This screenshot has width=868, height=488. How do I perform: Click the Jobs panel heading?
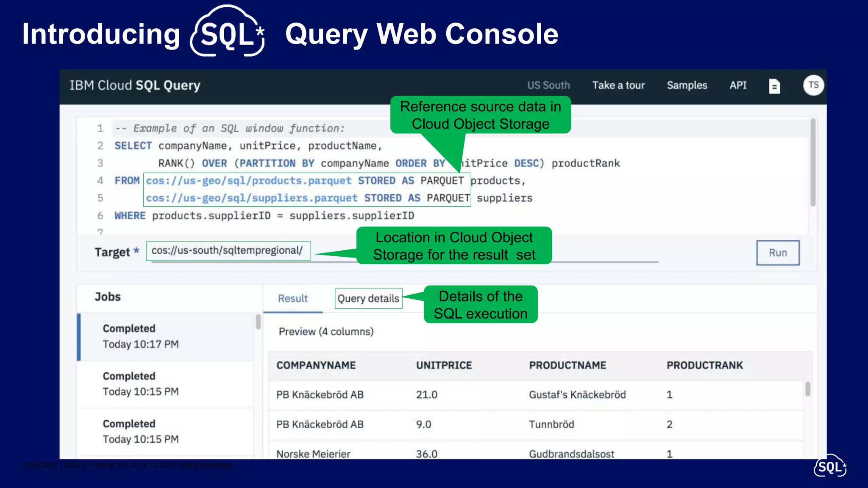pos(108,297)
